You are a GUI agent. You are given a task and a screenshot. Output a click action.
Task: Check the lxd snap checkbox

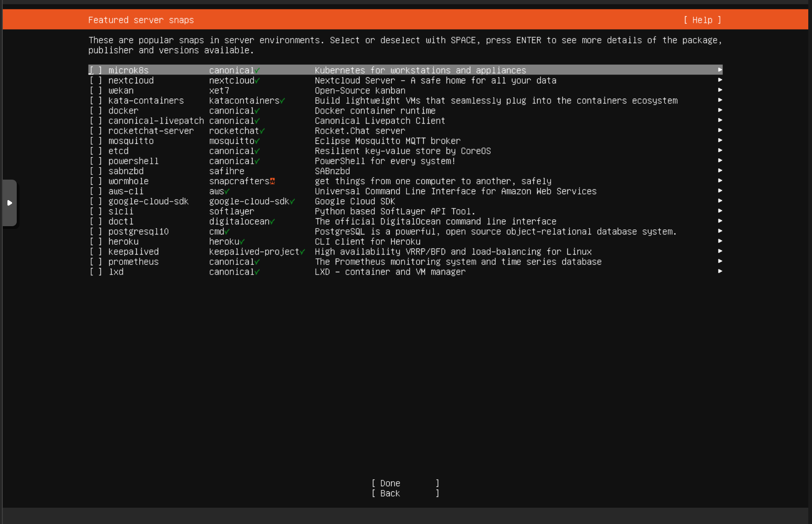click(96, 272)
